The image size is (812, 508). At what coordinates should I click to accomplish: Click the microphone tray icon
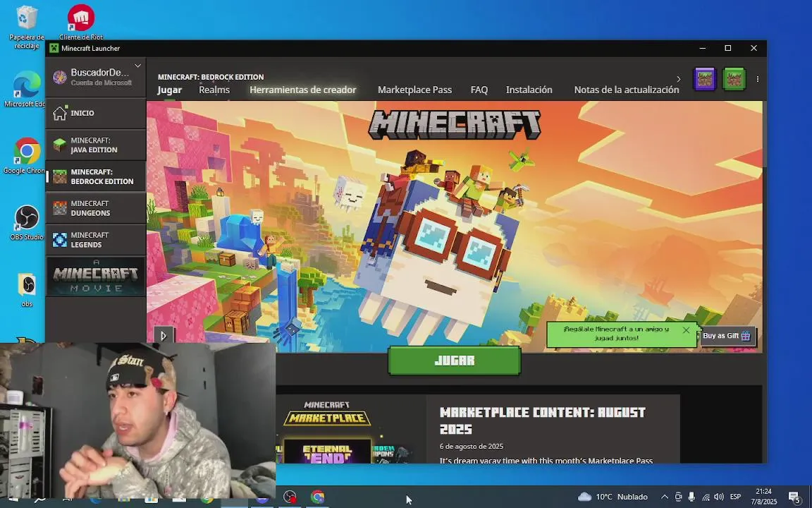coord(691,497)
